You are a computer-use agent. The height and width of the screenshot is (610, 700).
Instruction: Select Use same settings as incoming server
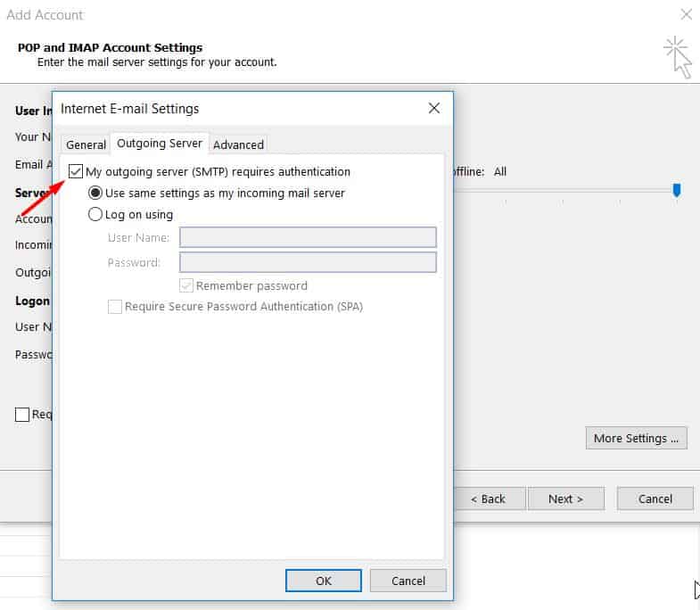(x=95, y=193)
